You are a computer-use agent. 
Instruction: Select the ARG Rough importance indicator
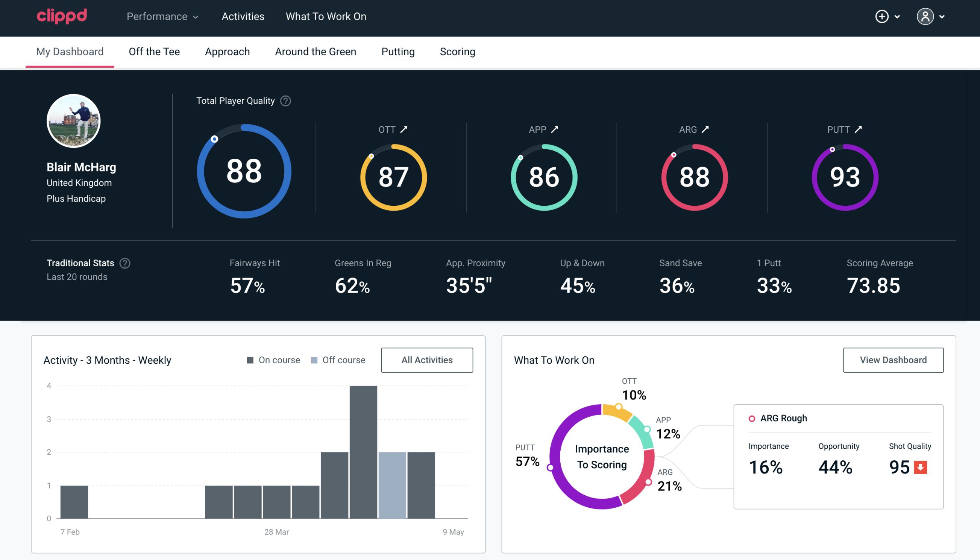(767, 466)
